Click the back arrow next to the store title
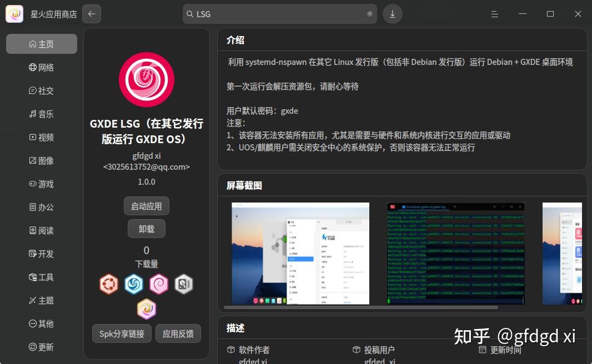This screenshot has width=592, height=364. [91, 13]
